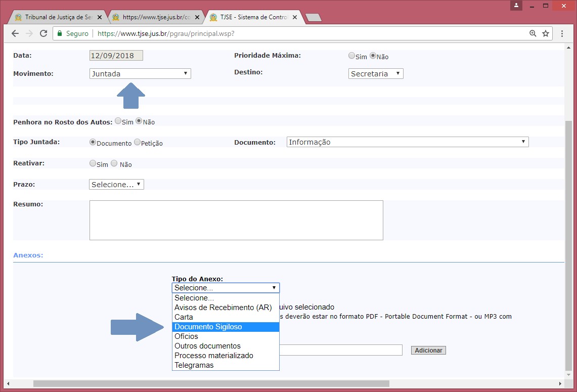
Task: Choose Petição as Tipo Juntada
Action: coord(137,143)
